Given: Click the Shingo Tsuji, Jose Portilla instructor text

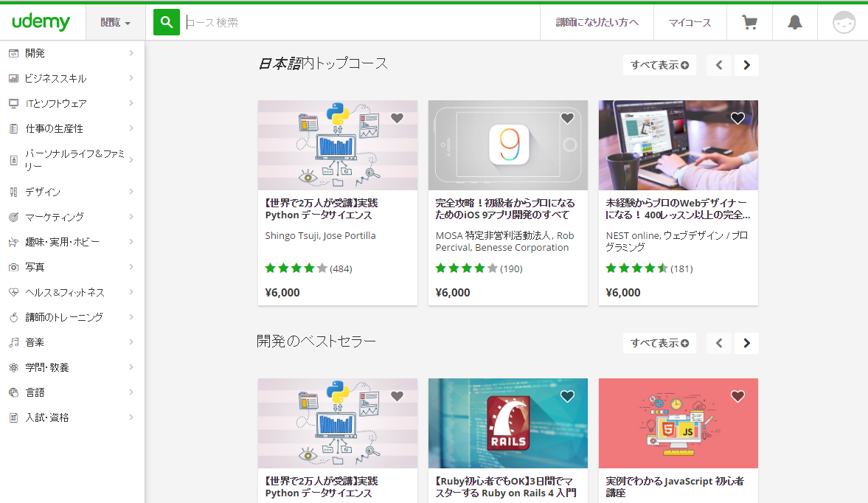Looking at the screenshot, I should coord(321,236).
